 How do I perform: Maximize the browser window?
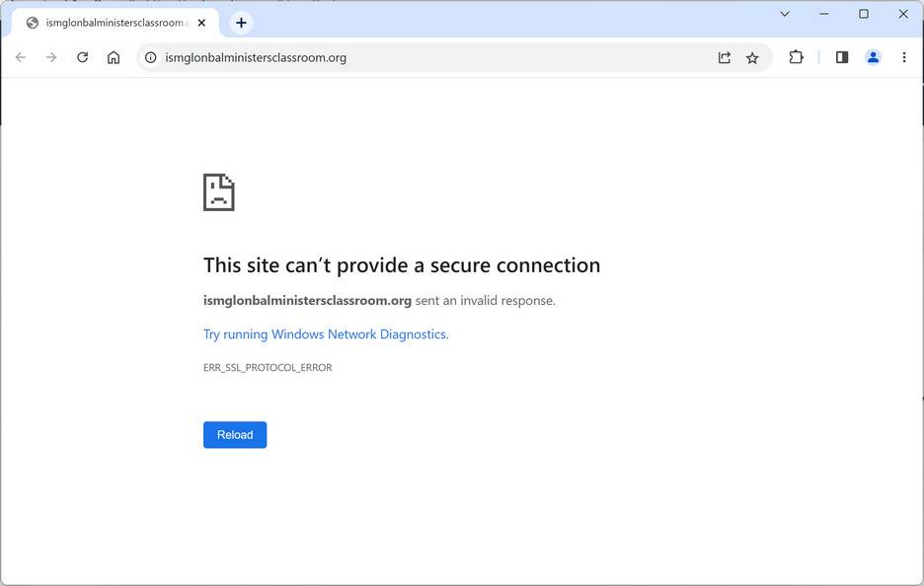tap(864, 14)
